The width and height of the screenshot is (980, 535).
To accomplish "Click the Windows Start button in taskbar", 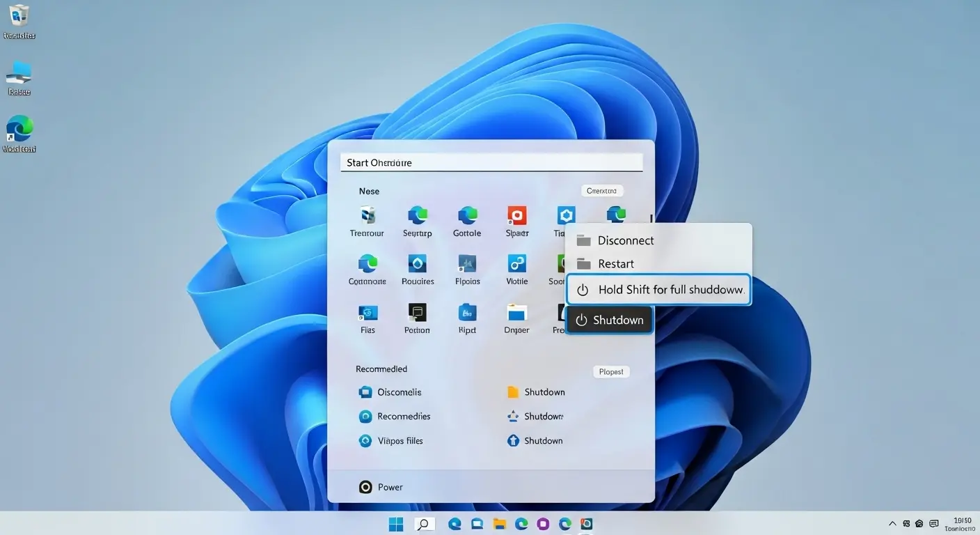I will [396, 524].
